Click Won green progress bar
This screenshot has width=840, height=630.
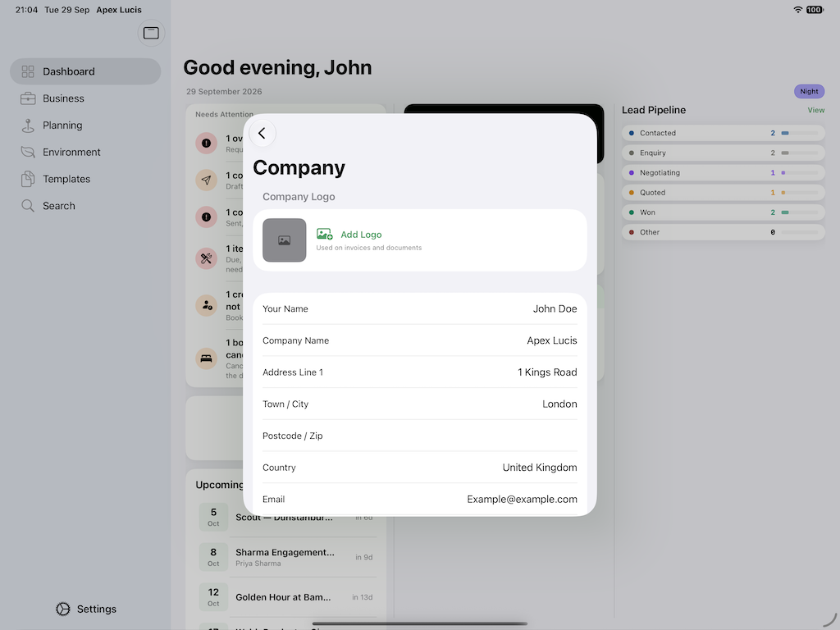pyautogui.click(x=785, y=212)
